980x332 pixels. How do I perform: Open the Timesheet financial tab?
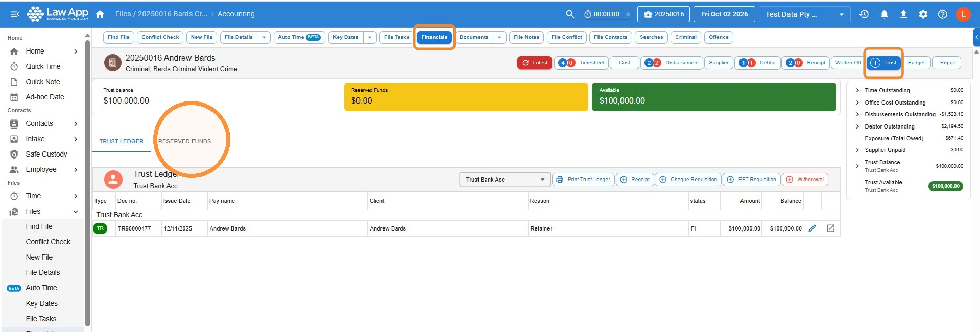coord(582,63)
